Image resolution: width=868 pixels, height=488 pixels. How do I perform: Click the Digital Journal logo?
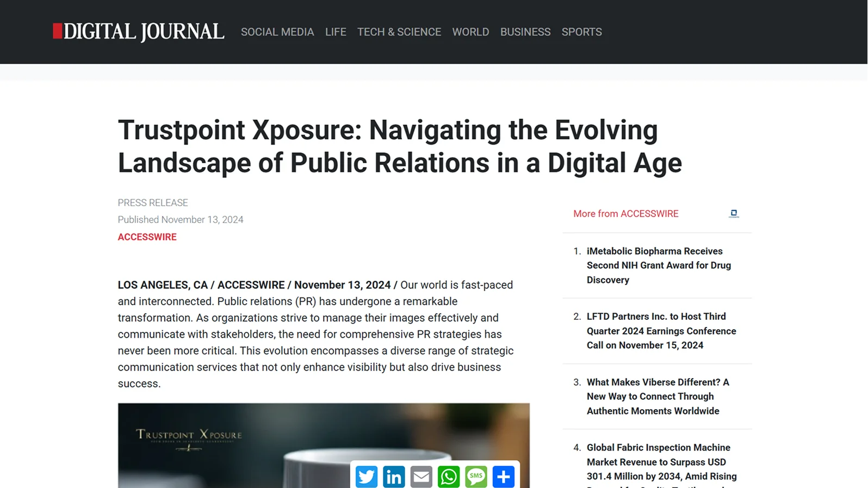(138, 32)
